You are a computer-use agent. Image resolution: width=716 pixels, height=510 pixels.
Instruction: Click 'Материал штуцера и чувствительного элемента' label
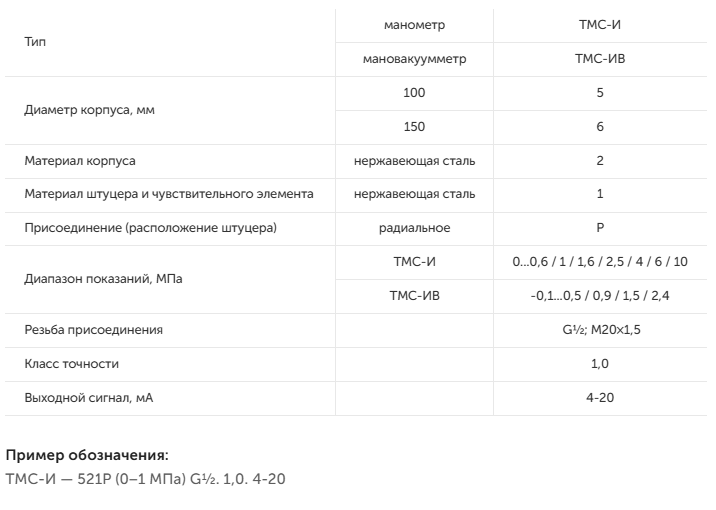pyautogui.click(x=169, y=194)
